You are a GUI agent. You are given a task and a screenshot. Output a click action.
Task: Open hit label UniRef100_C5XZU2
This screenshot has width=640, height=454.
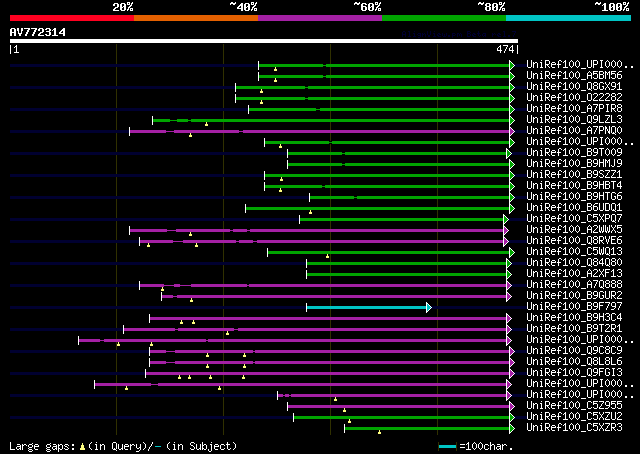point(574,417)
